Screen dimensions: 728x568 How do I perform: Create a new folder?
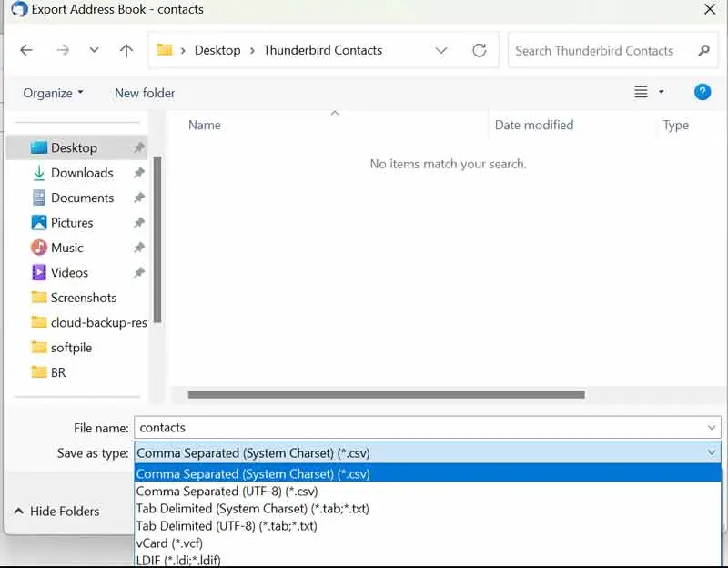[x=144, y=92]
